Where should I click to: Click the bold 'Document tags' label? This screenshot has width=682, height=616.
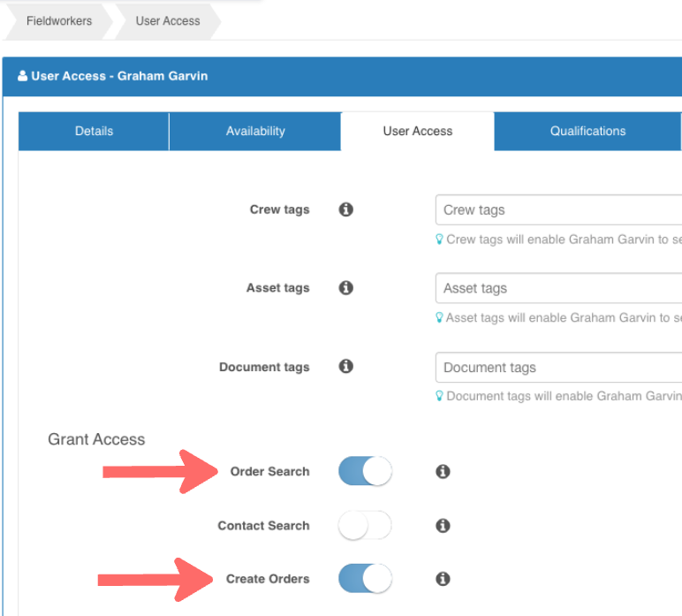tap(264, 367)
